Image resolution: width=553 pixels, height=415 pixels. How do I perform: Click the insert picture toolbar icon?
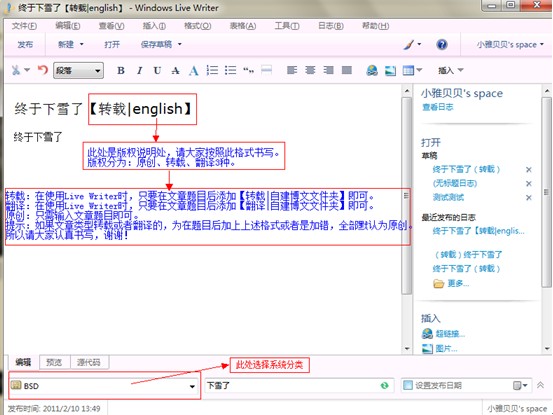click(390, 71)
